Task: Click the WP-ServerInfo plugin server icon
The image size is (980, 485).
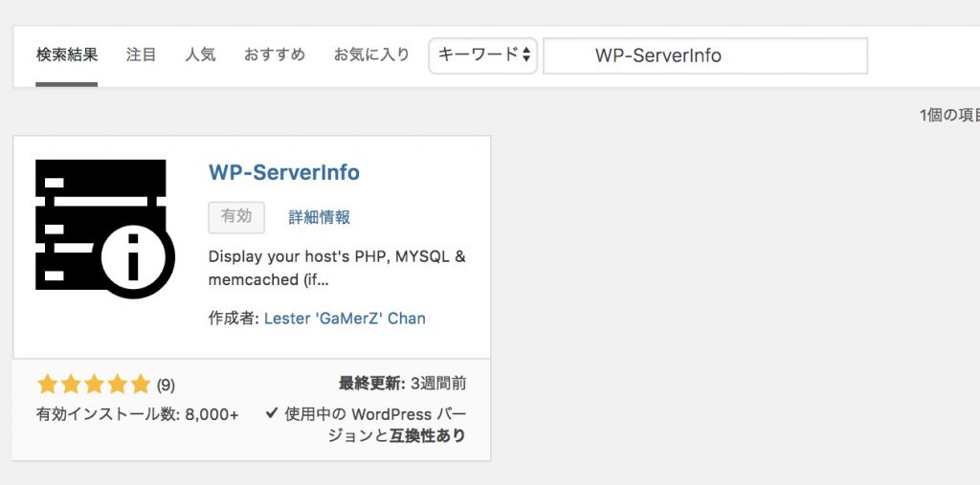Action: 104,226
